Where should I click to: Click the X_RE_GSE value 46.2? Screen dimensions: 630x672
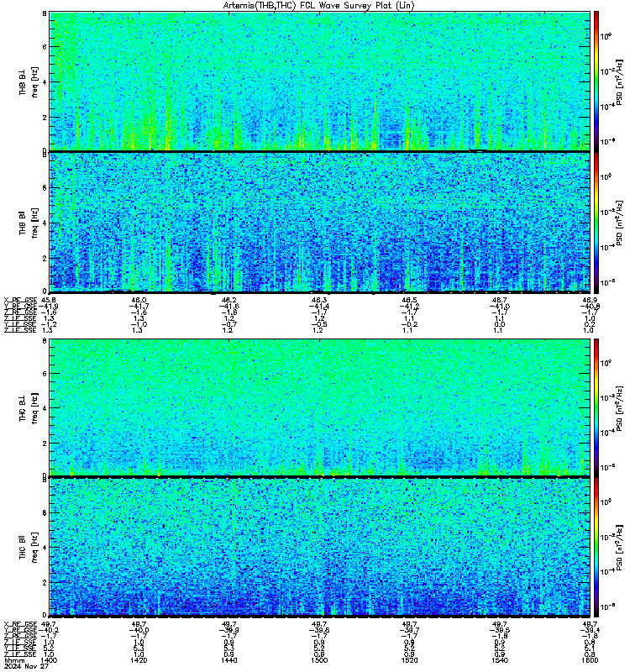pyautogui.click(x=228, y=300)
